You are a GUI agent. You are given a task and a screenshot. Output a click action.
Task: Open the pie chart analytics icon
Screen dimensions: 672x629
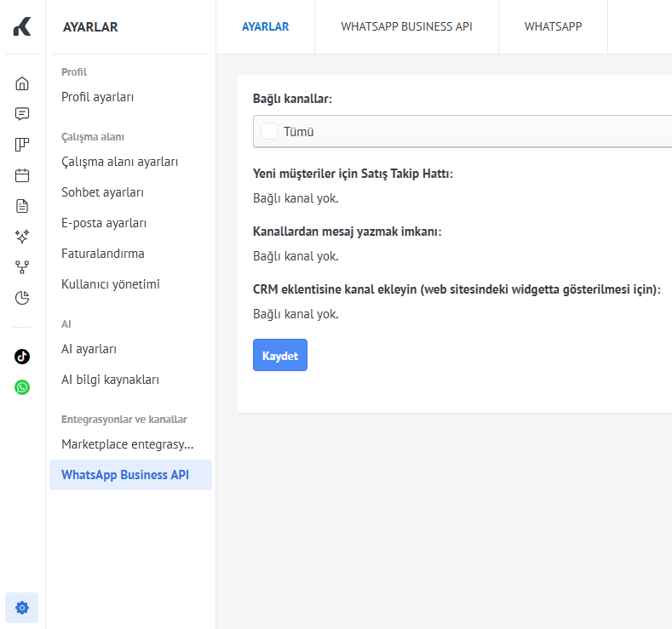pos(22,298)
